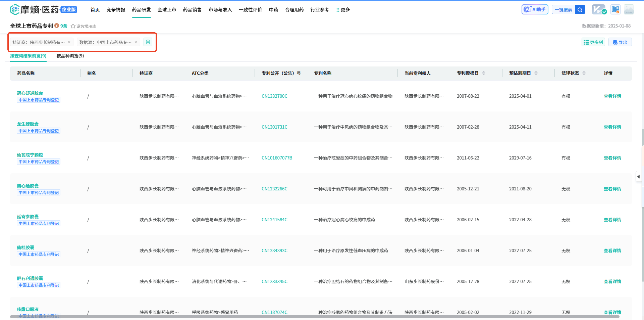Go to 首页 menu
The height and width of the screenshot is (320, 644).
(95, 10)
